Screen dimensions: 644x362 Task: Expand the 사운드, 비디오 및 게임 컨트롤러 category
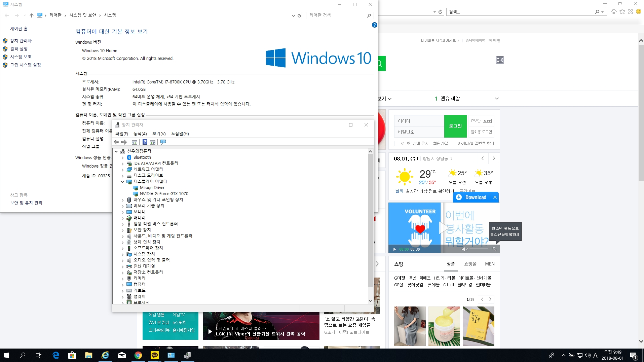[x=123, y=236]
